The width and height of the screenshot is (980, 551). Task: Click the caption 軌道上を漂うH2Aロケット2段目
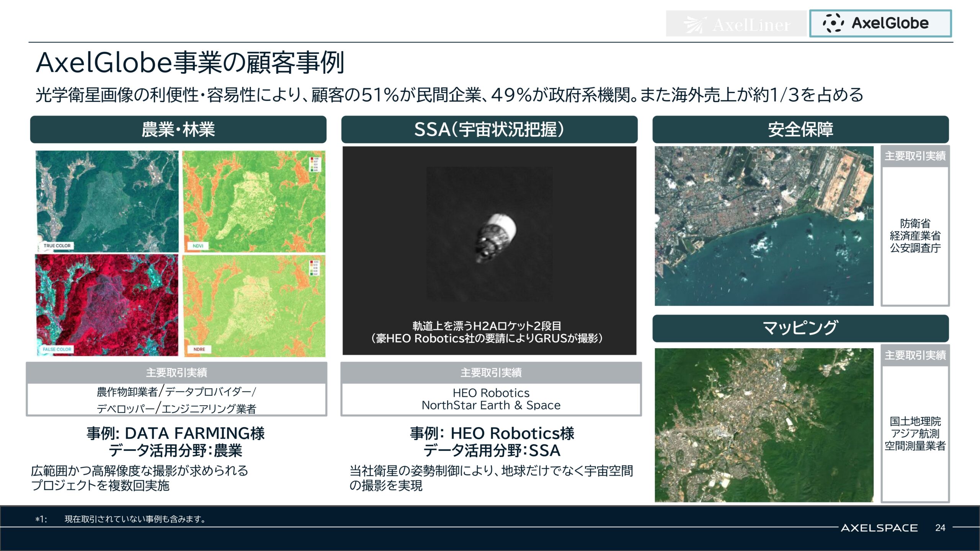pyautogui.click(x=487, y=326)
